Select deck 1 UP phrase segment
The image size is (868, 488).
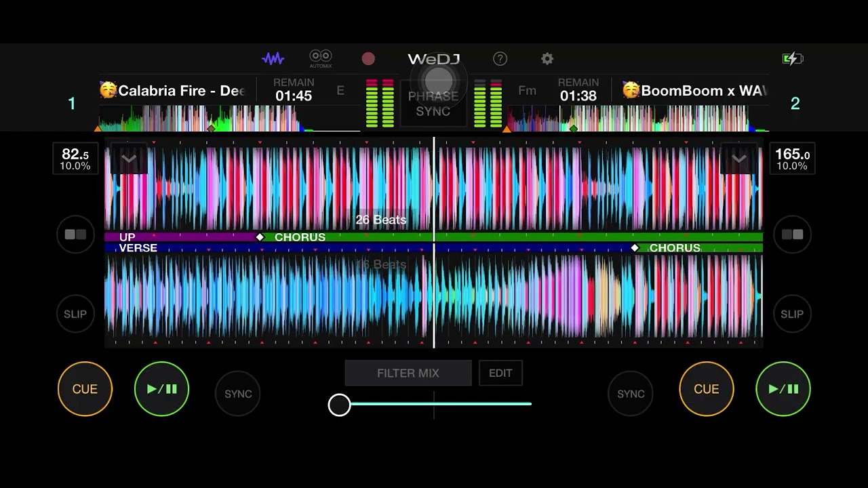[180, 237]
